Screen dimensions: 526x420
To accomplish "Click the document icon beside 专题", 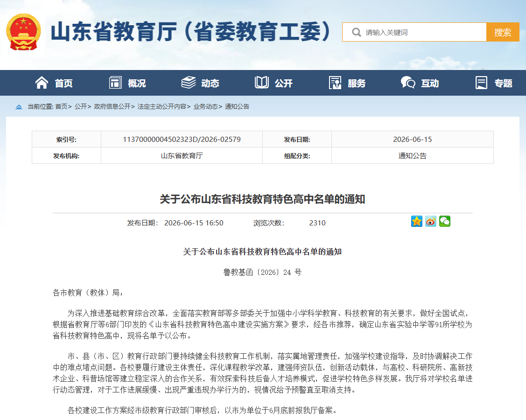I will tap(481, 83).
